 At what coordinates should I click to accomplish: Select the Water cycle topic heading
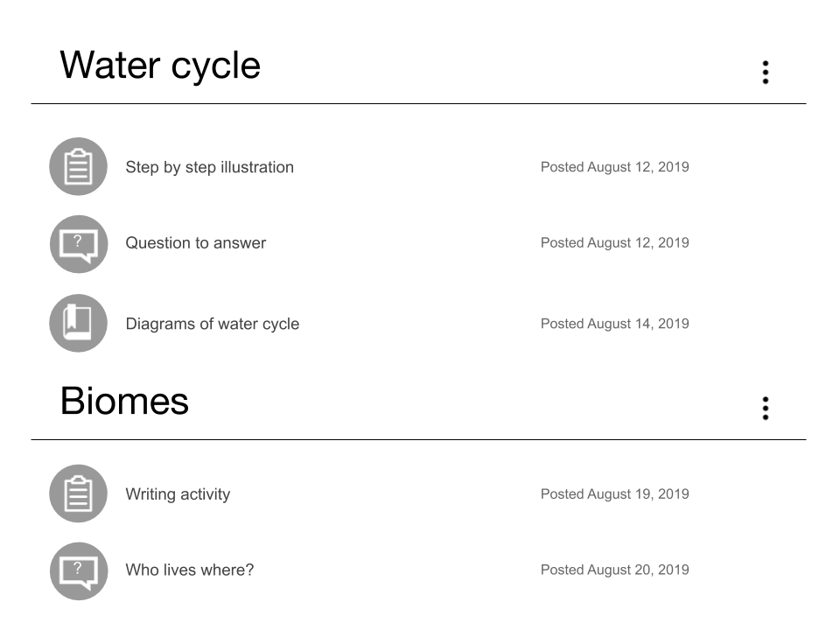(x=160, y=66)
